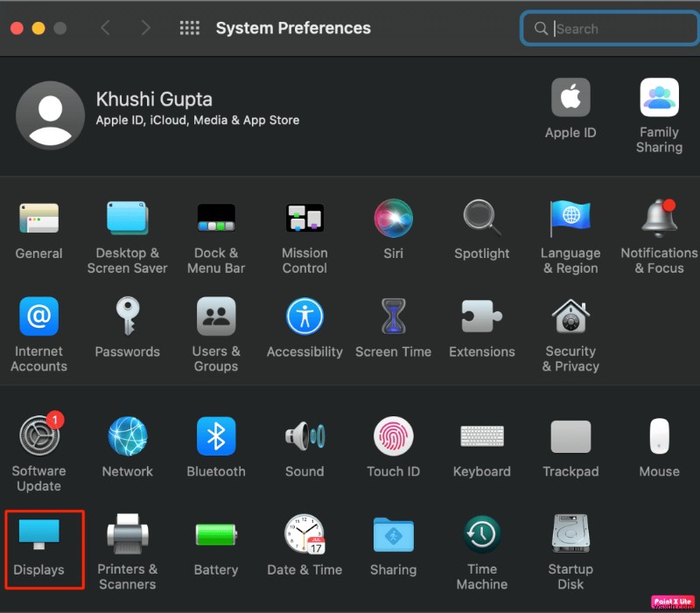The image size is (700, 613).
Task: Show all preferences grid button
Action: (x=190, y=28)
